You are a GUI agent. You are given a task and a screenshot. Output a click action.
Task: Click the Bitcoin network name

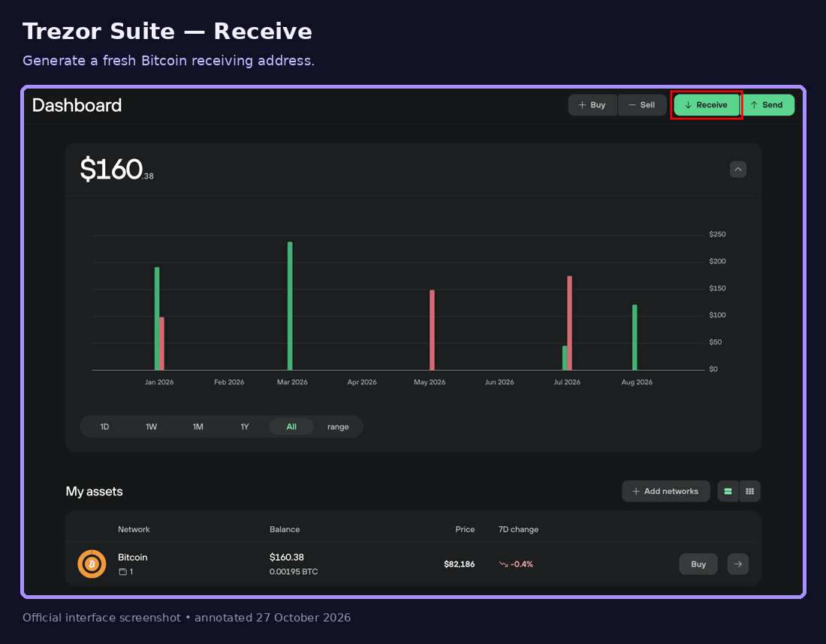[x=133, y=557]
